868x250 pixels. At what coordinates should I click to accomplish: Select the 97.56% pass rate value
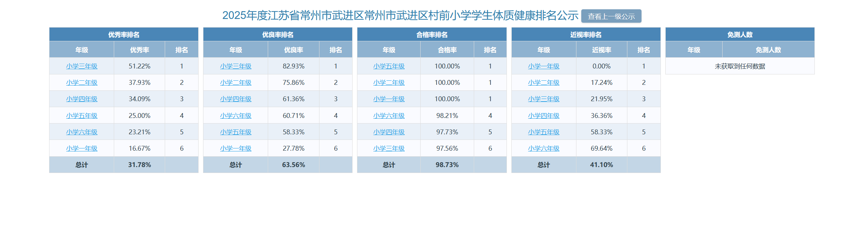tap(447, 148)
